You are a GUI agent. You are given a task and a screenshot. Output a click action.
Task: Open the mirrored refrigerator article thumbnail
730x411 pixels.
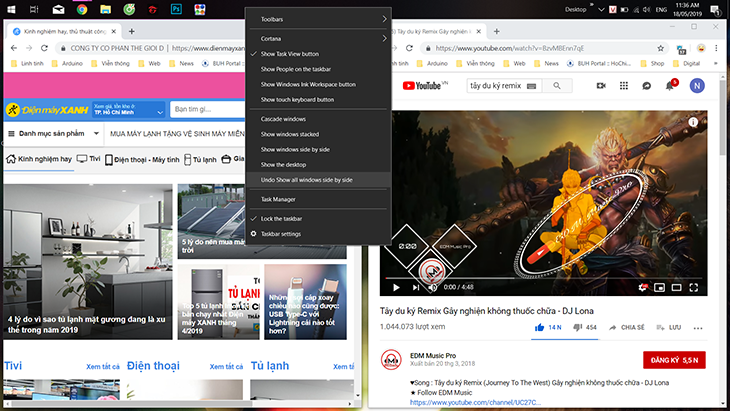(88, 262)
